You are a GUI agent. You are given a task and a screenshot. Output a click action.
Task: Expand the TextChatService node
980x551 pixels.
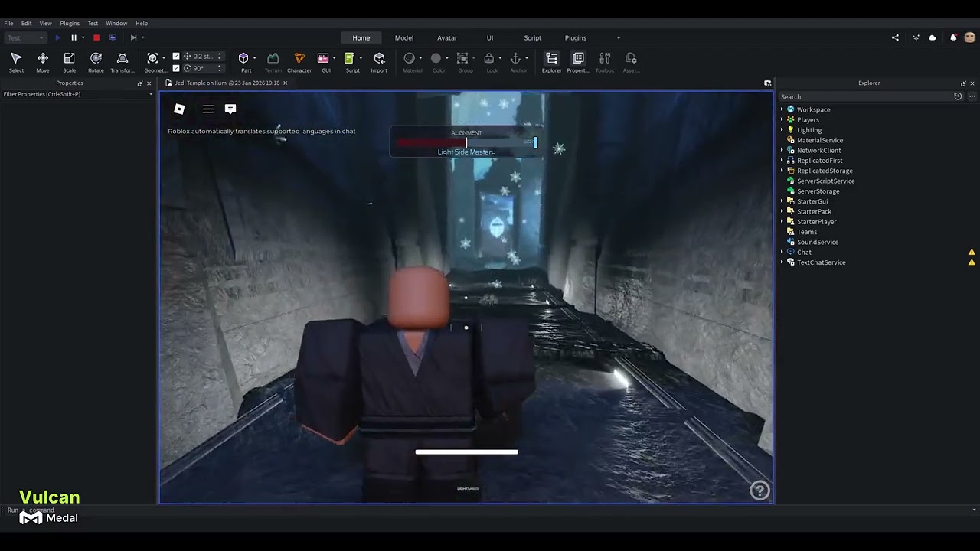point(782,262)
